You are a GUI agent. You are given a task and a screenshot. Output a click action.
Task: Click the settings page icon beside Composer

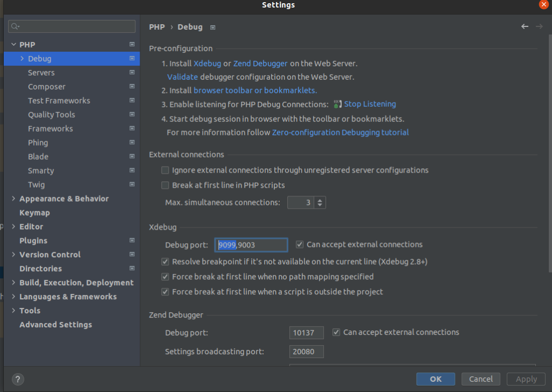coord(132,86)
